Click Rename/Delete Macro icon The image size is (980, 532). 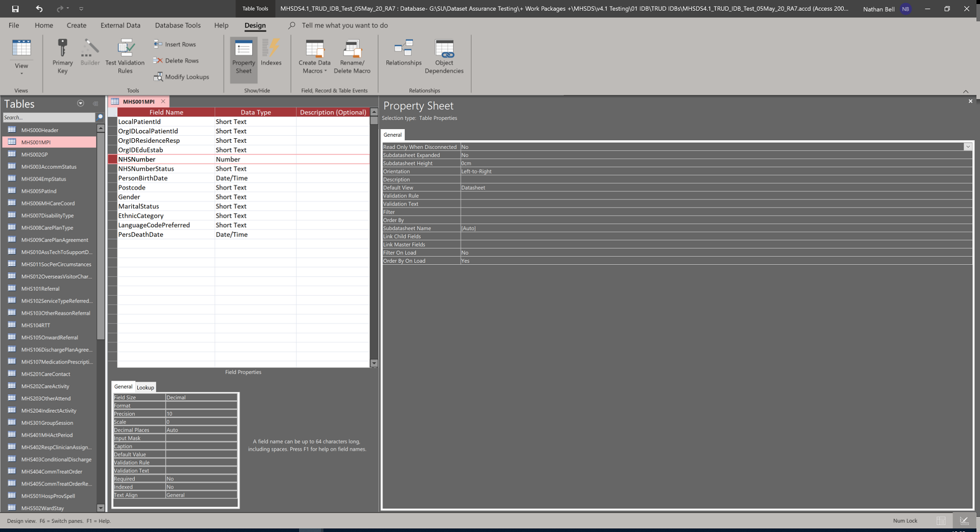pyautogui.click(x=352, y=57)
